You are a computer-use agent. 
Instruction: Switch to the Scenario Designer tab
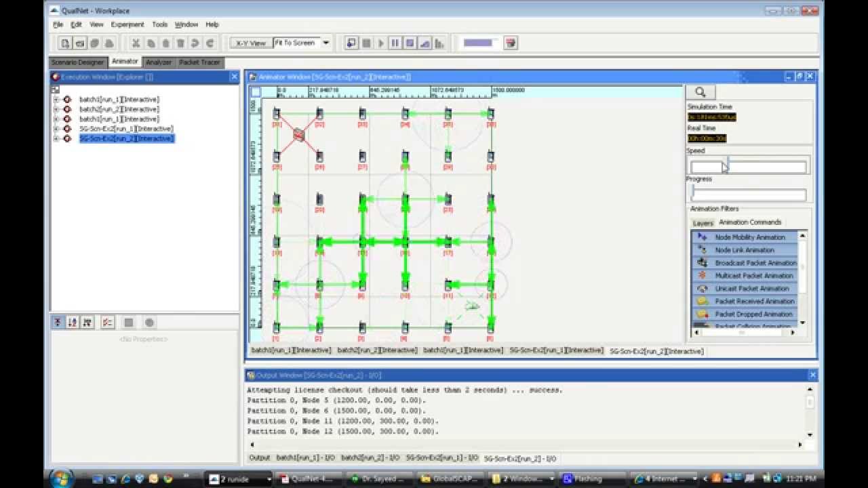point(78,62)
